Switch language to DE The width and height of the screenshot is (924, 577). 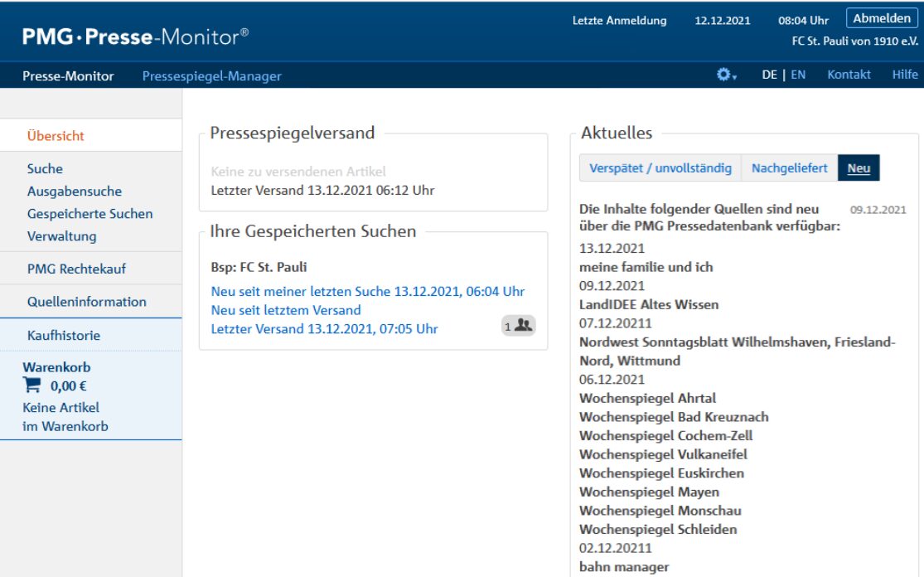point(769,75)
